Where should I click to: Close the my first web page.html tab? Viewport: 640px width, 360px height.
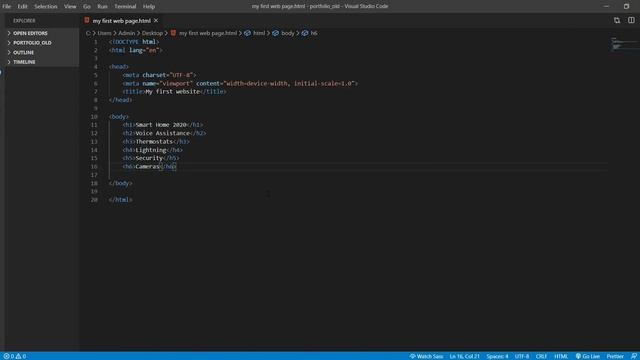pyautogui.click(x=156, y=20)
